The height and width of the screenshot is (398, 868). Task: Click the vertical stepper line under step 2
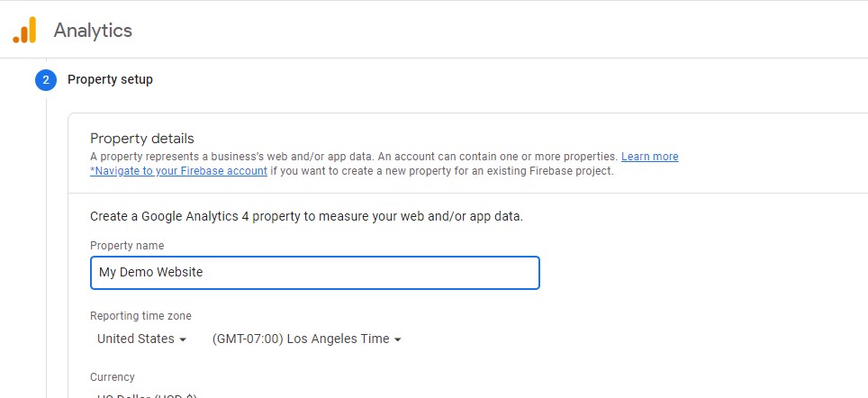[x=47, y=248]
